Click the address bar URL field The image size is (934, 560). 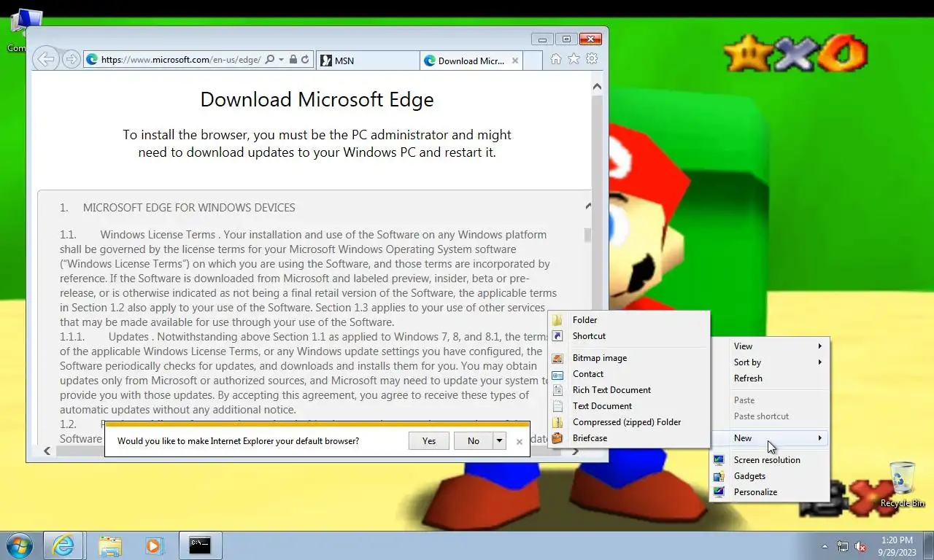181,60
